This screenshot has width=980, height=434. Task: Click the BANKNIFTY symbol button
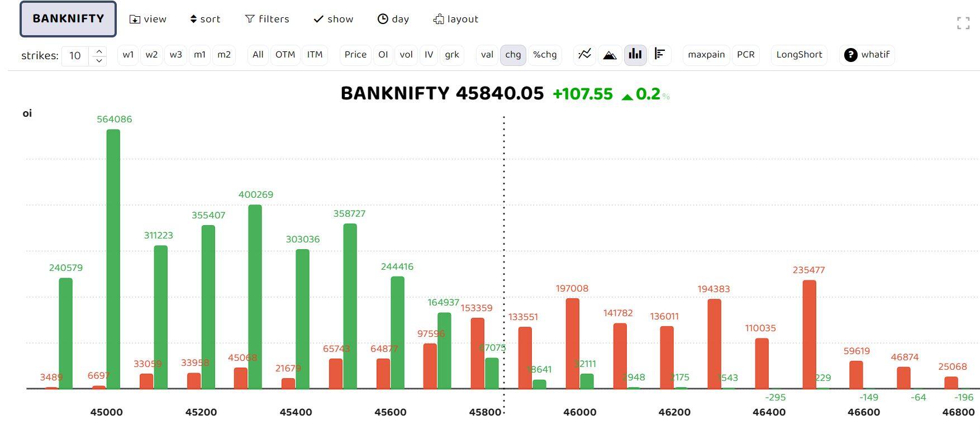coord(68,19)
